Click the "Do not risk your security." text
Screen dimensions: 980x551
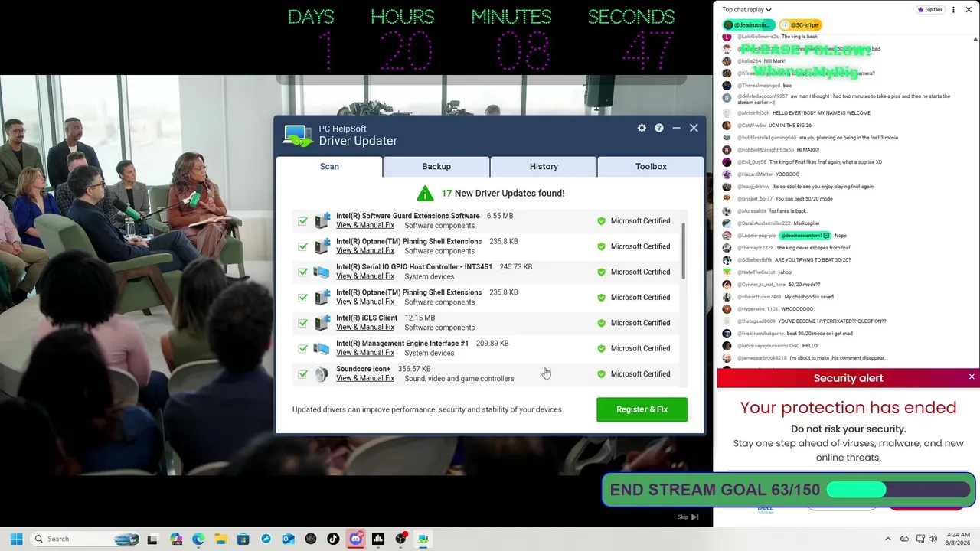848,429
